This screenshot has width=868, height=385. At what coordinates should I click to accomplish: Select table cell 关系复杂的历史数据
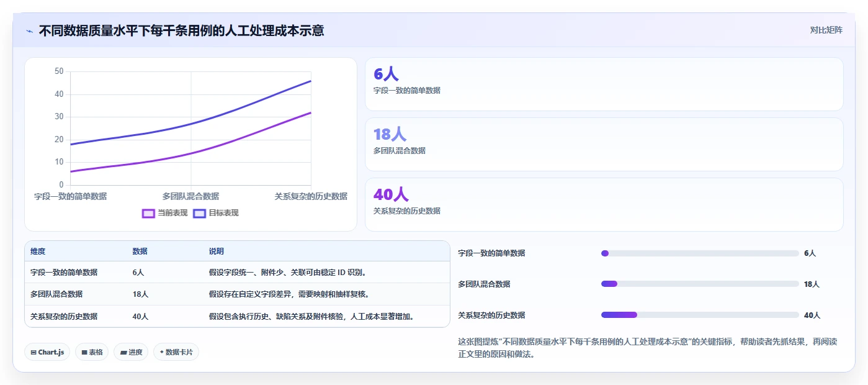pos(64,317)
